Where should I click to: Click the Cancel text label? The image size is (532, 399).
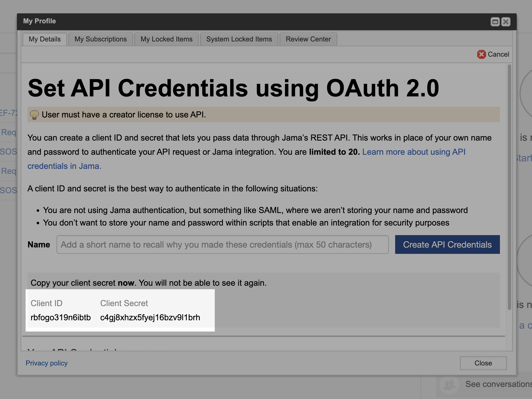(x=498, y=54)
